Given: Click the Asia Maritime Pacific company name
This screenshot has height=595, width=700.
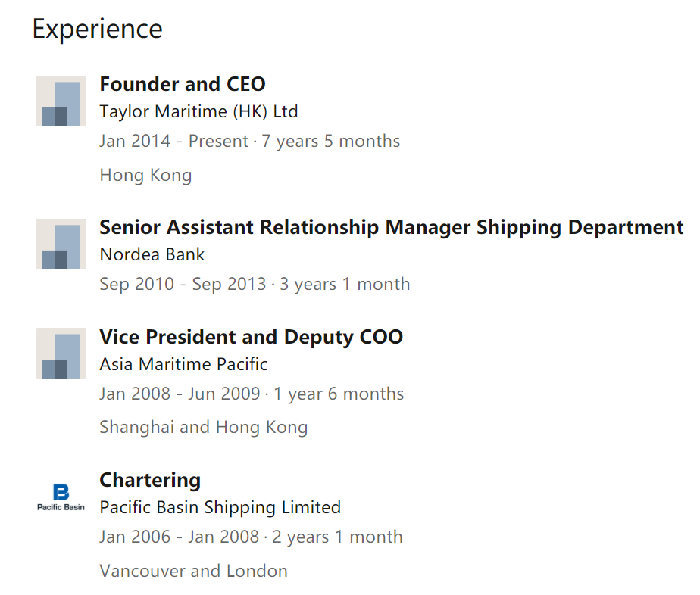Looking at the screenshot, I should (183, 364).
